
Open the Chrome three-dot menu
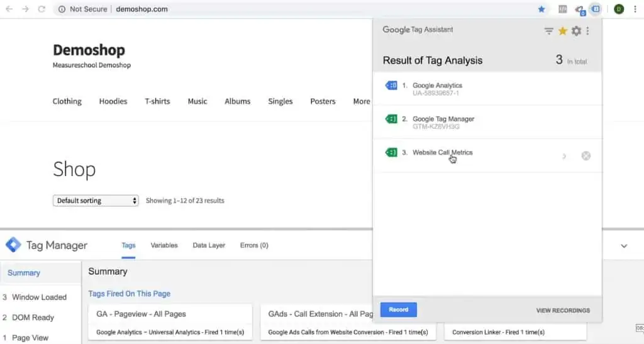635,9
